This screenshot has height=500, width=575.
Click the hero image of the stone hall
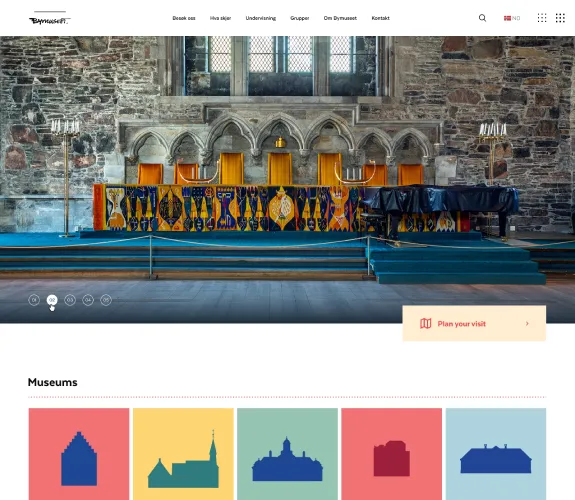coord(288,179)
